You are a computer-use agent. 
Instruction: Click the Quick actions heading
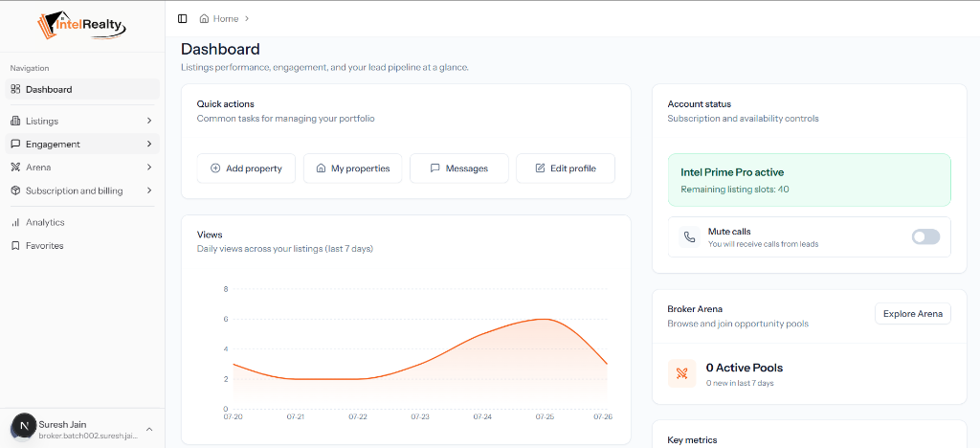pyautogui.click(x=226, y=104)
